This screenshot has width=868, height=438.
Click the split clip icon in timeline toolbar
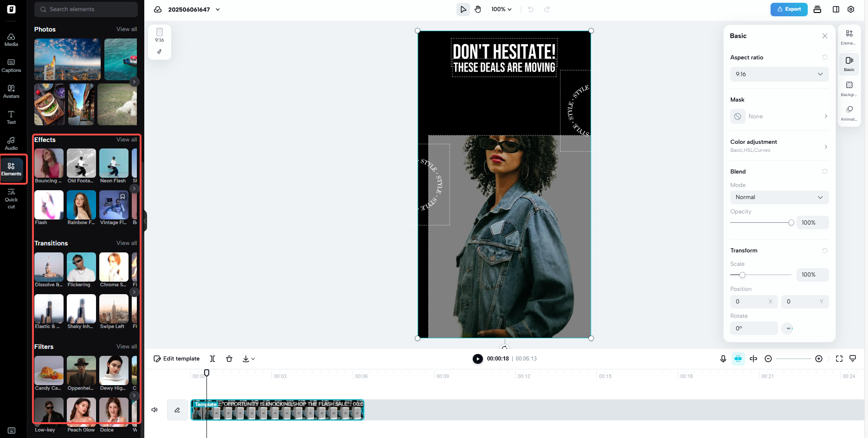pyautogui.click(x=212, y=359)
